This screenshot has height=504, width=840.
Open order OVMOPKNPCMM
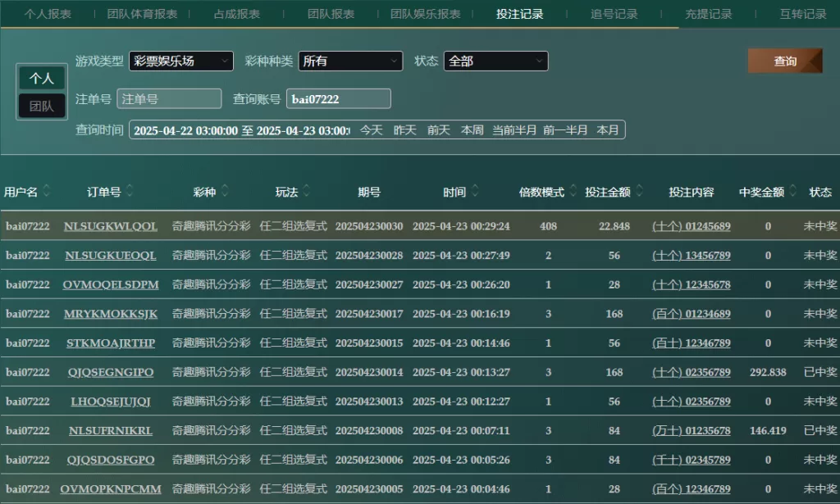tap(111, 489)
